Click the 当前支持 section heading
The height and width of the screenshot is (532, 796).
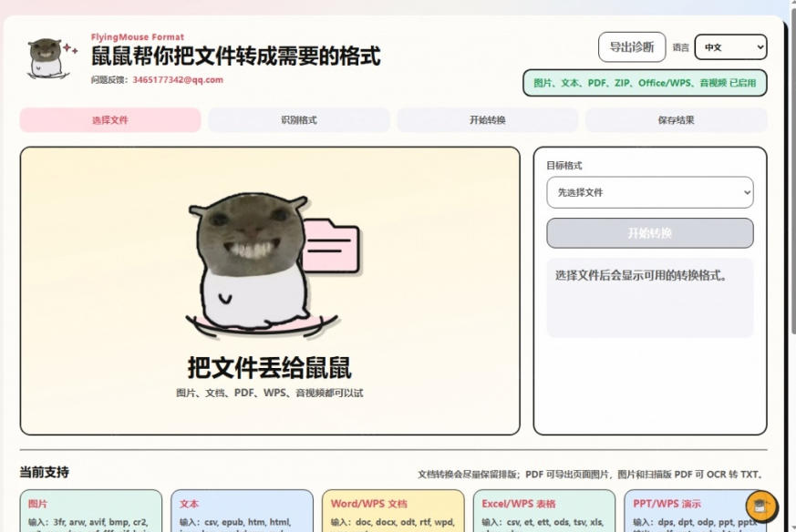[44, 472]
